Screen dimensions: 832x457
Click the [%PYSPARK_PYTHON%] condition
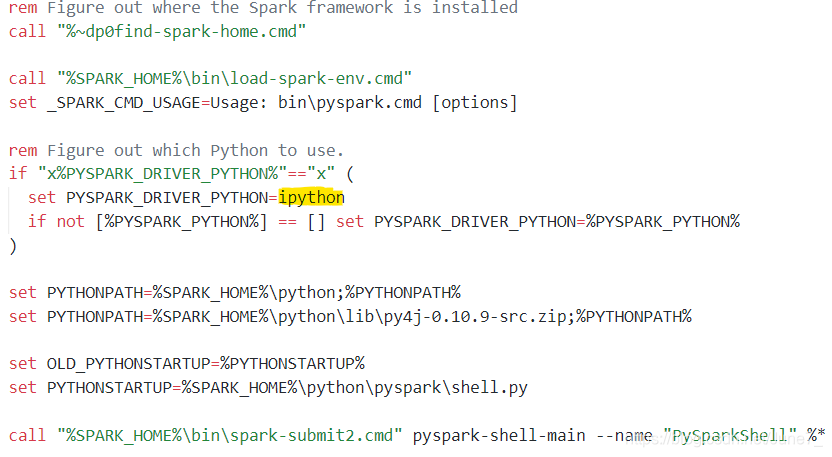pyautogui.click(x=181, y=222)
